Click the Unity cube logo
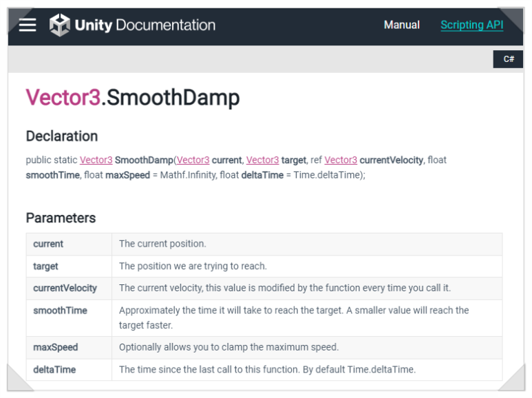Image resolution: width=532 pixels, height=398 pixels. coord(60,25)
